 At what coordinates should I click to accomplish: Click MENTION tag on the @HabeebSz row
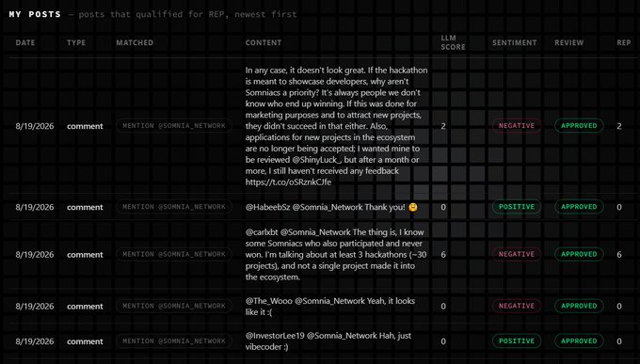pyautogui.click(x=174, y=207)
